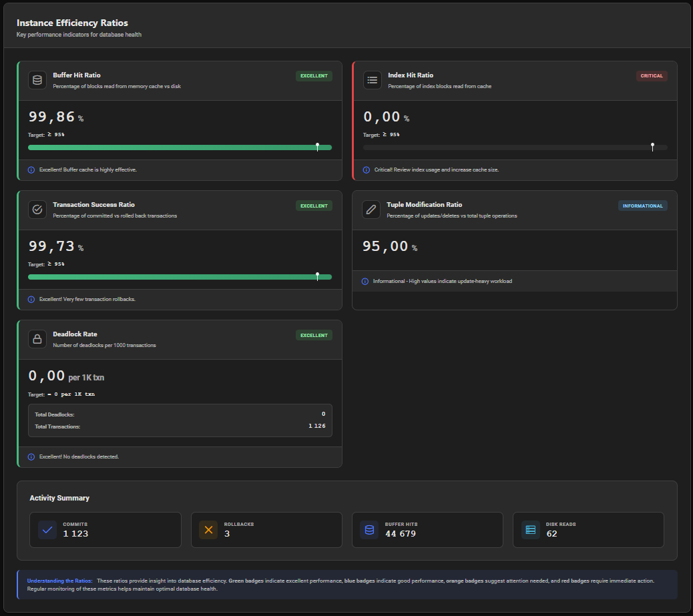Click the Transaction Success Ratio title
The height and width of the screenshot is (616, 693).
pos(93,205)
